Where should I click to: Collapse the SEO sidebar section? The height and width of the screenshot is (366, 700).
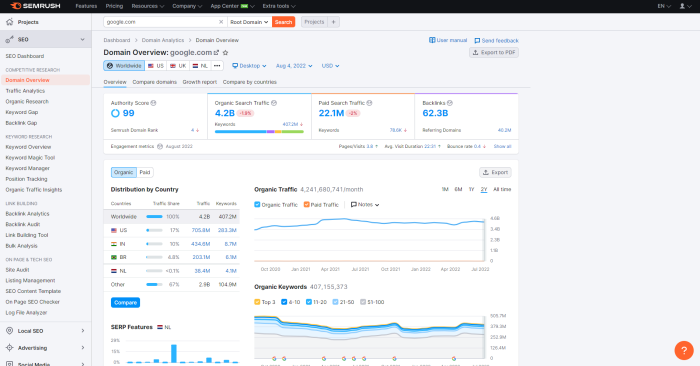pos(82,40)
